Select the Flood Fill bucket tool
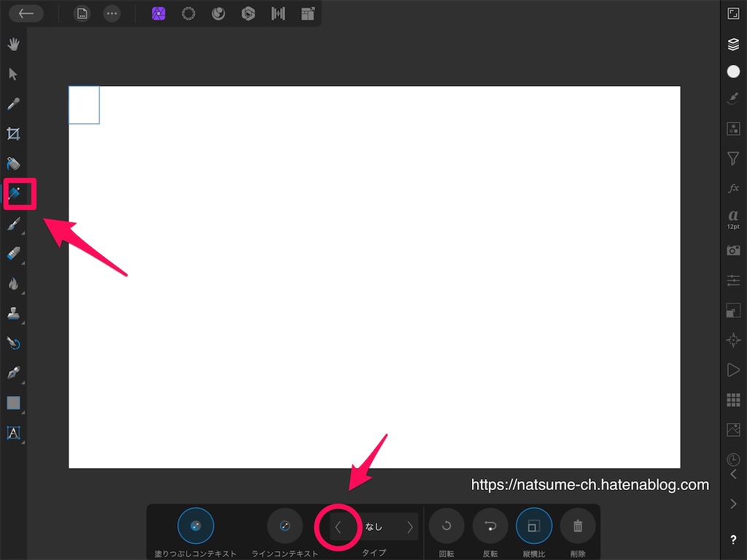 coord(13,164)
